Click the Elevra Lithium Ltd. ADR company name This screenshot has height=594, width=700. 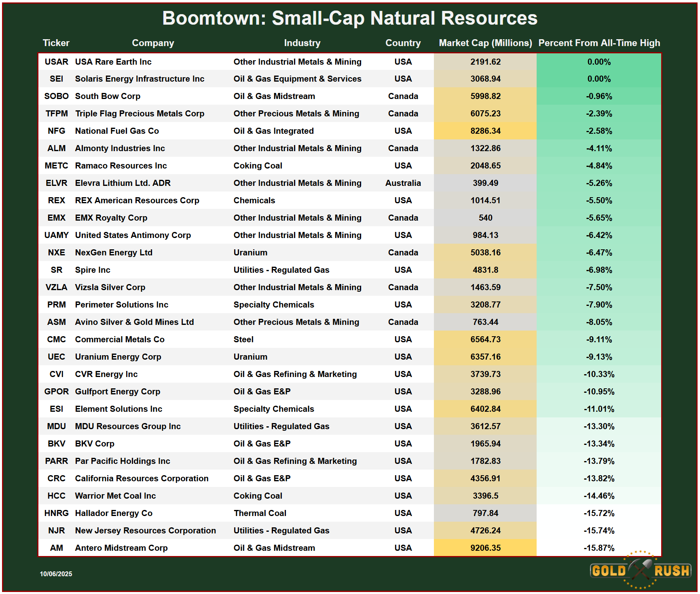[123, 183]
